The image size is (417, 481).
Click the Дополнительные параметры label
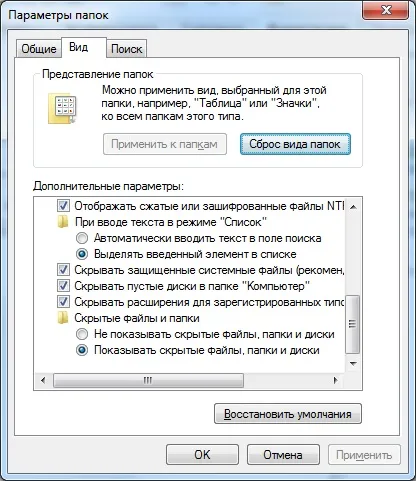click(x=108, y=186)
